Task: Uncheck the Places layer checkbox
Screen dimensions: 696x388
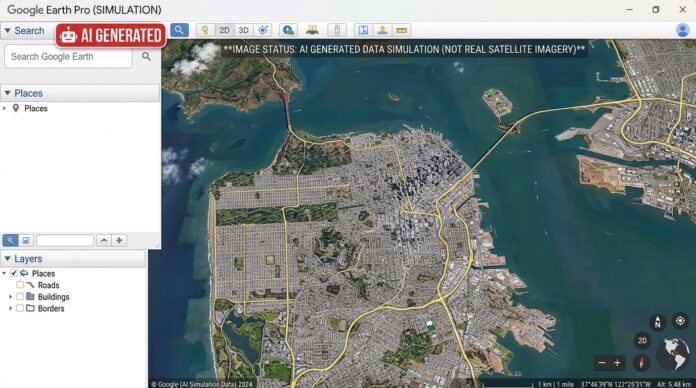Action: pos(14,273)
